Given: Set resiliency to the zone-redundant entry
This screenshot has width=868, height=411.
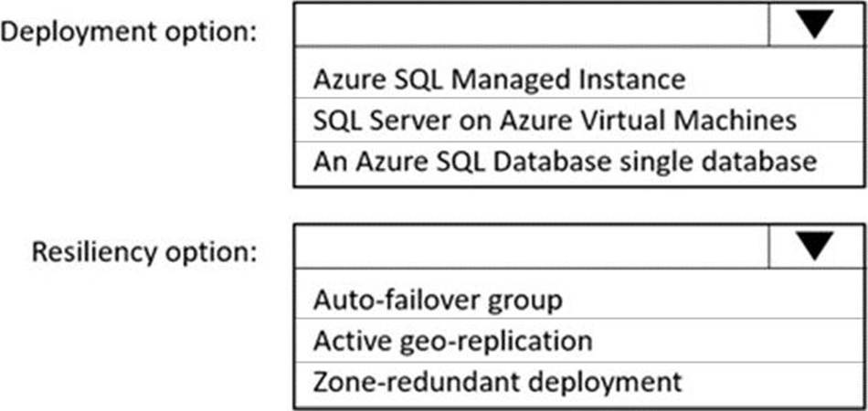Looking at the screenshot, I should 497,381.
